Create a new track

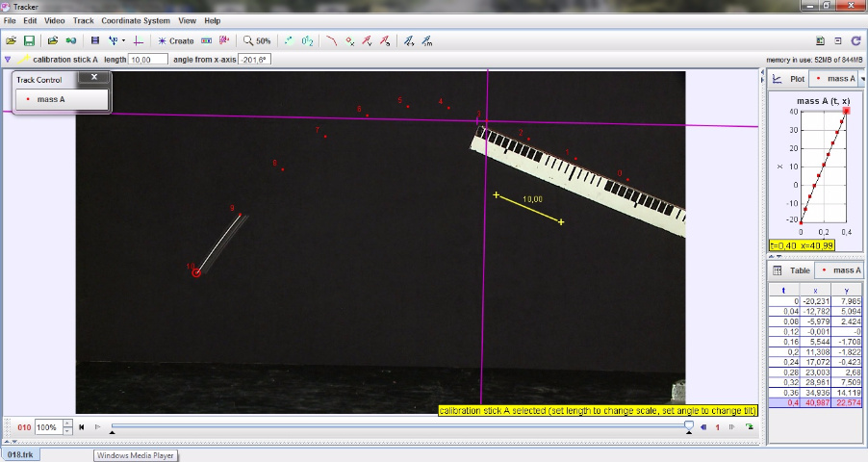click(x=175, y=41)
